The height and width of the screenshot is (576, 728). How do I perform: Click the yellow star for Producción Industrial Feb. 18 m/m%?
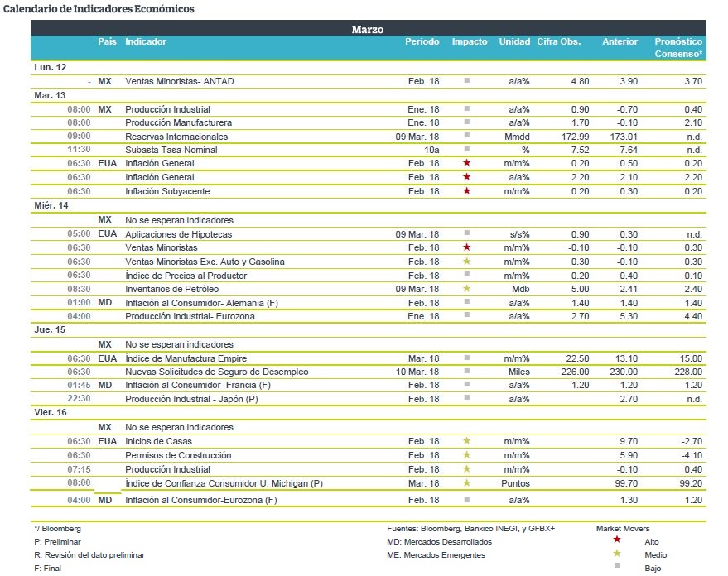[466, 468]
